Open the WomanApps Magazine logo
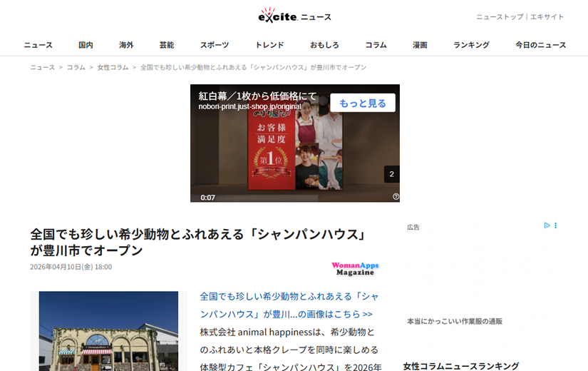The height and width of the screenshot is (371, 588). click(x=355, y=269)
